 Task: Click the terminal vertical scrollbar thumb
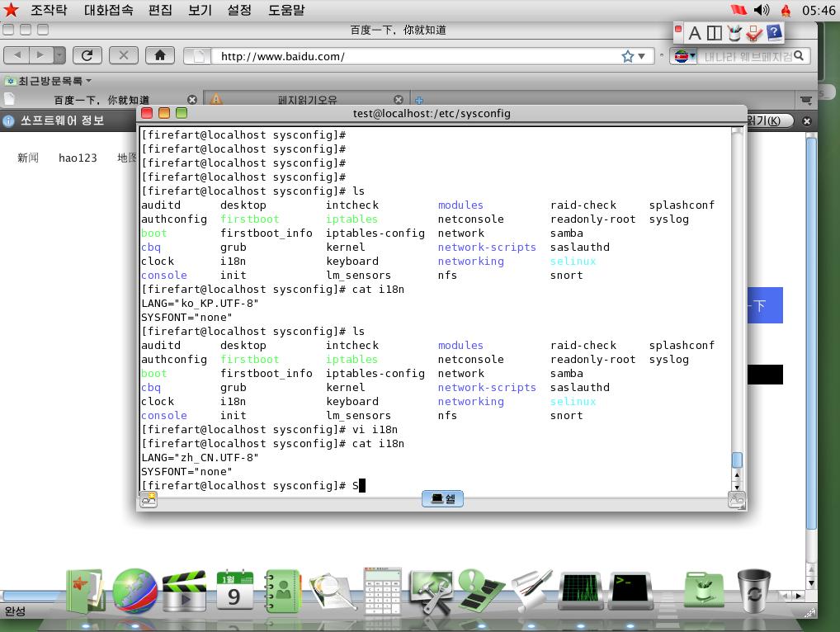point(737,460)
